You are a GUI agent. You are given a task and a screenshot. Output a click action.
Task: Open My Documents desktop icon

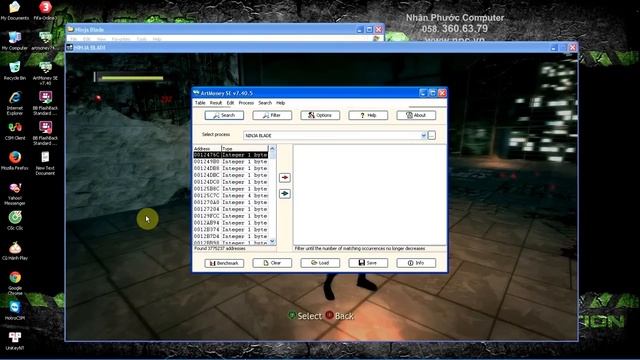click(x=15, y=11)
